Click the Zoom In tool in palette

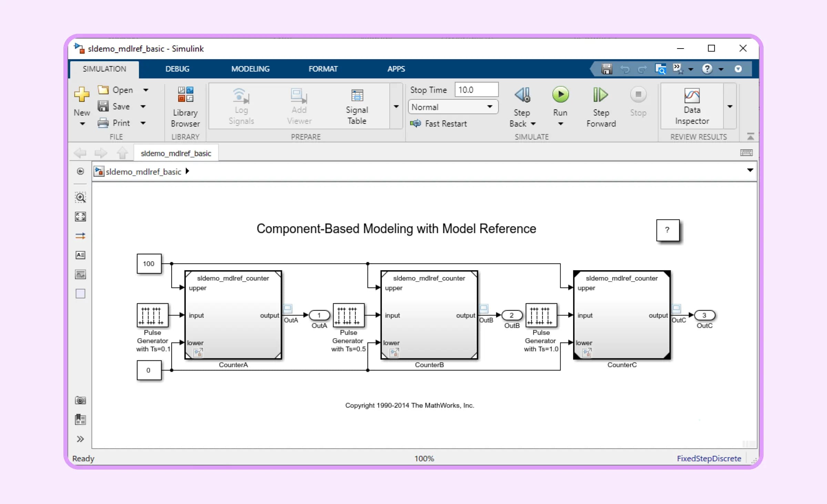(80, 198)
